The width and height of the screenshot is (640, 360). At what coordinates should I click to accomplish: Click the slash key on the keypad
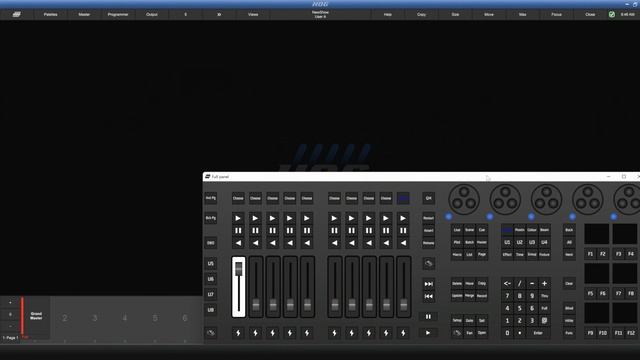point(520,284)
